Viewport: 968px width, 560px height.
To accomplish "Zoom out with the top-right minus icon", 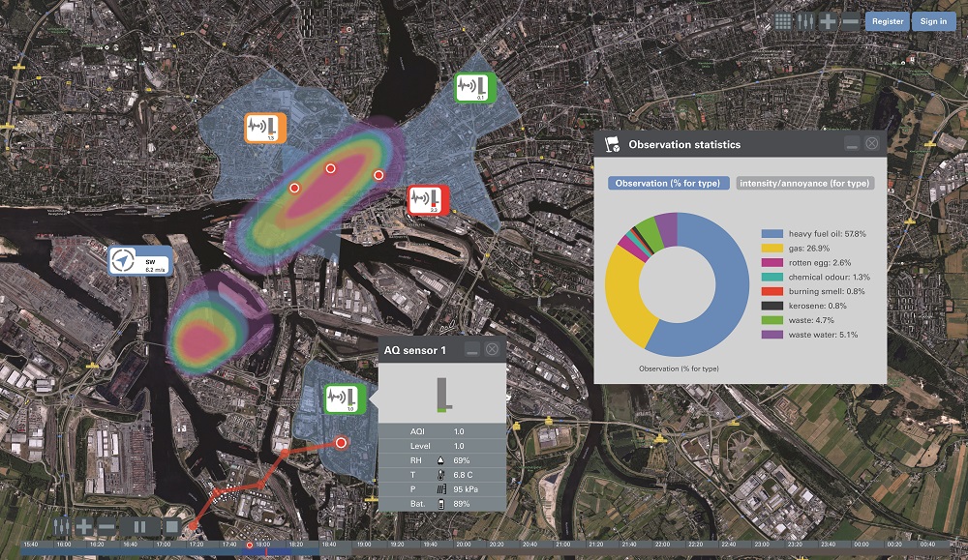I will 849,21.
